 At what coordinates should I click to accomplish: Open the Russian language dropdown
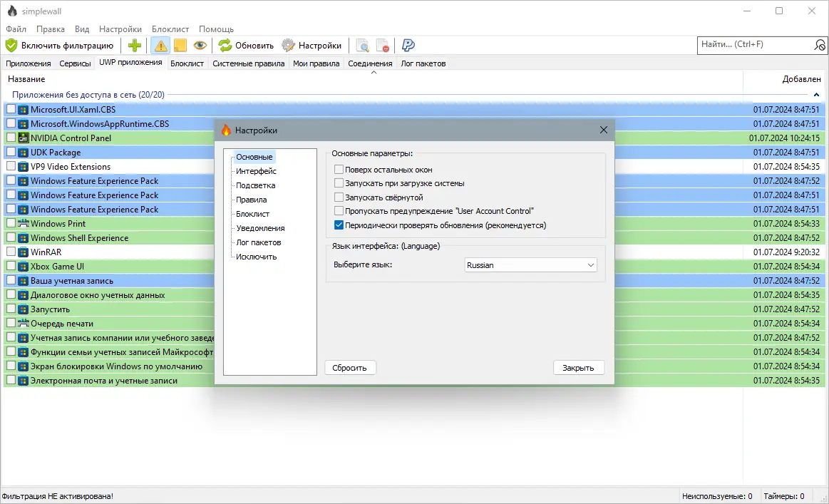[530, 265]
